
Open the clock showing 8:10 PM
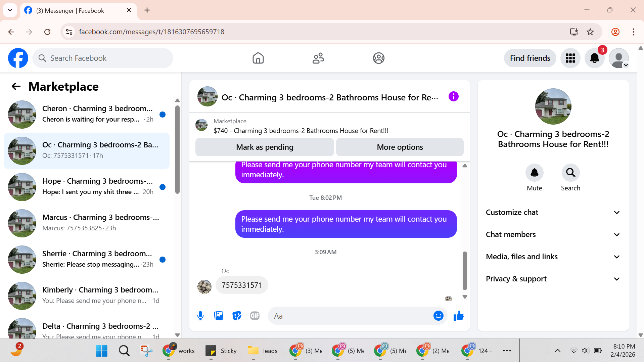(624, 351)
